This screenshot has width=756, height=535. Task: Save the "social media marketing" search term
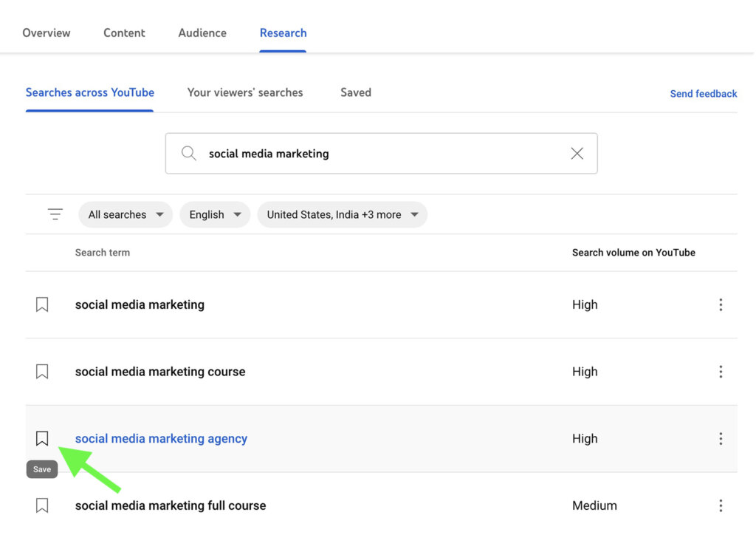point(41,304)
